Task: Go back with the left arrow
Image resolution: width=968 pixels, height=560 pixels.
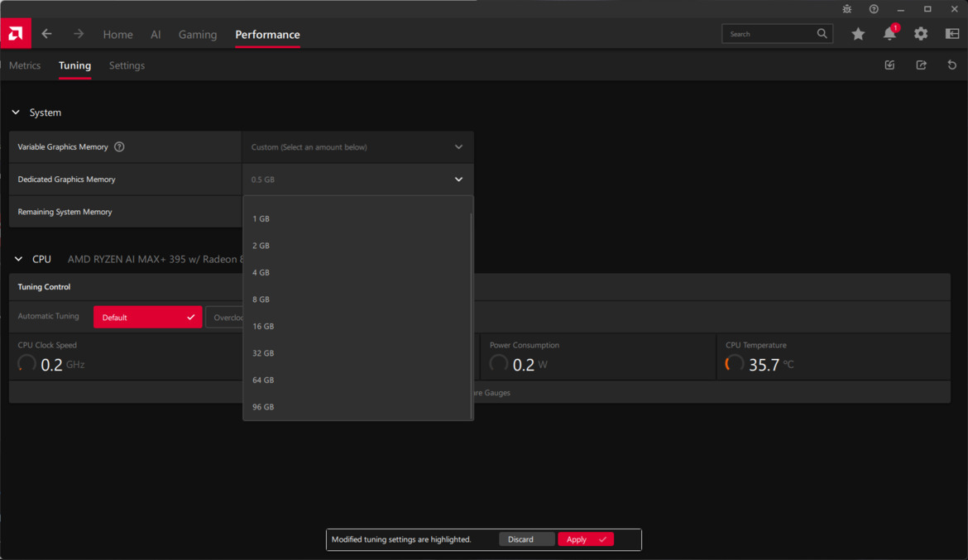Action: pos(47,34)
